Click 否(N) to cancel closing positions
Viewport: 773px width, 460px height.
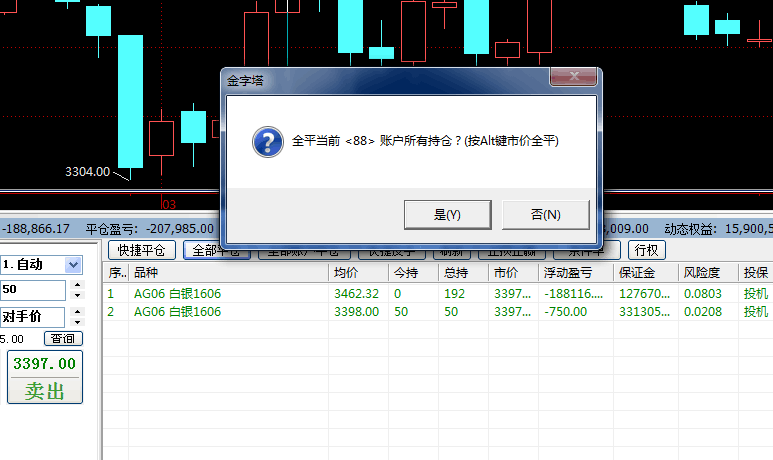pyautogui.click(x=545, y=214)
